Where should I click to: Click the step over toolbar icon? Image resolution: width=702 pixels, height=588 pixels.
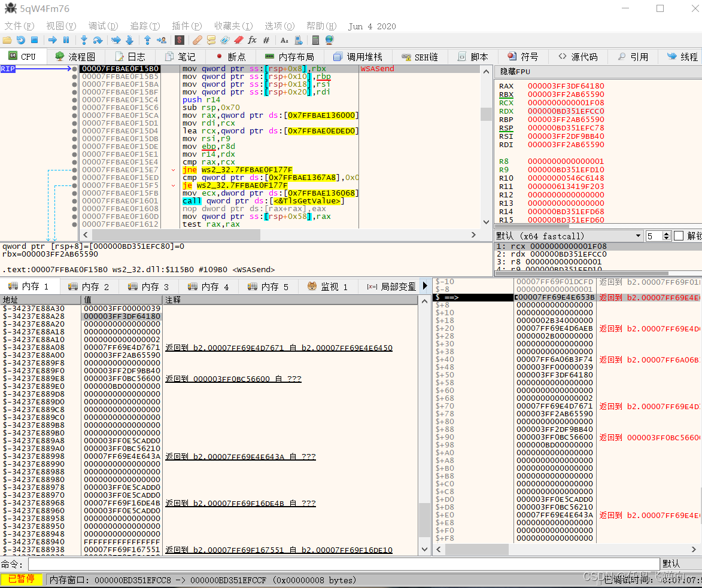(x=98, y=40)
